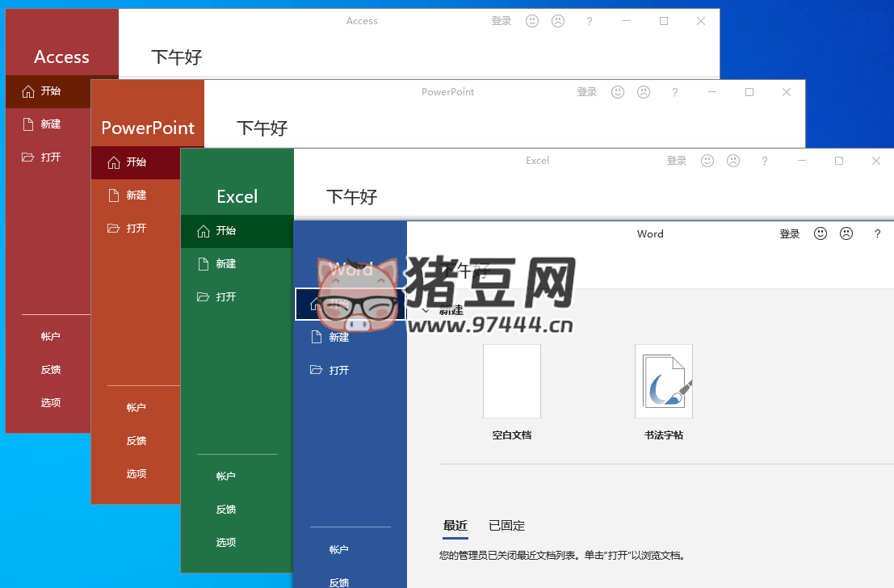The image size is (894, 588).
Task: Click the smiley feedback icon in Word
Action: 821,233
